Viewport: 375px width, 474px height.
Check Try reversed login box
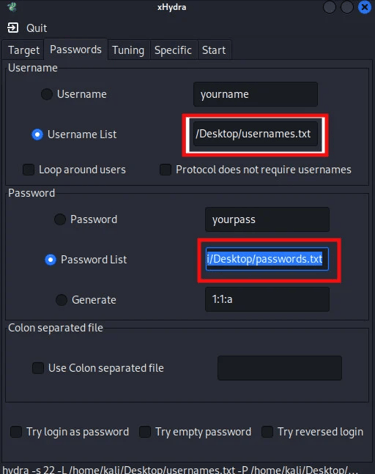[267, 432]
